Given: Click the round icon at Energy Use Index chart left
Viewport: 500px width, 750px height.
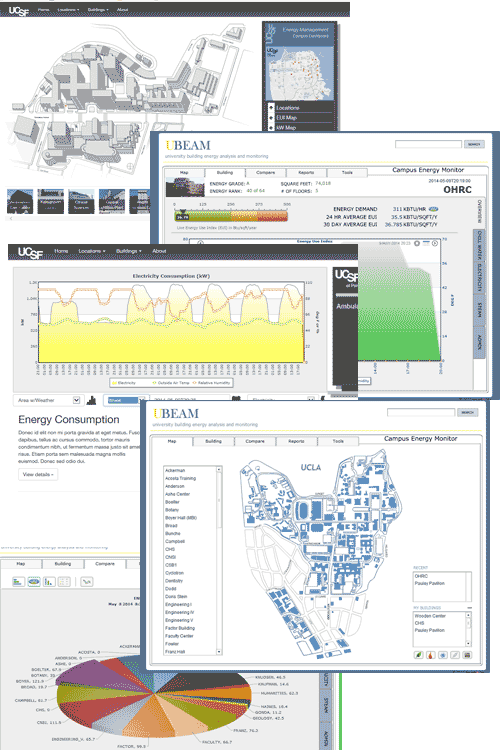Looking at the screenshot, I should tap(200, 243).
